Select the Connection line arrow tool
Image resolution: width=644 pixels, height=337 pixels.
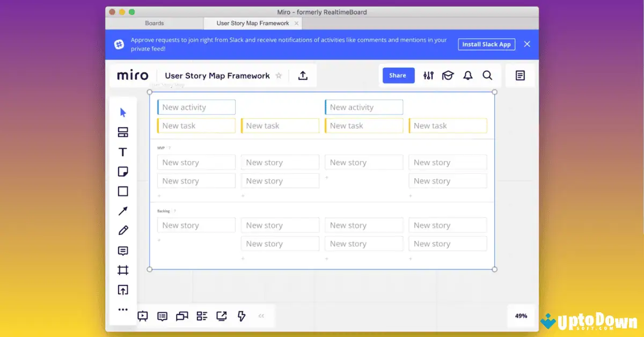(x=123, y=211)
